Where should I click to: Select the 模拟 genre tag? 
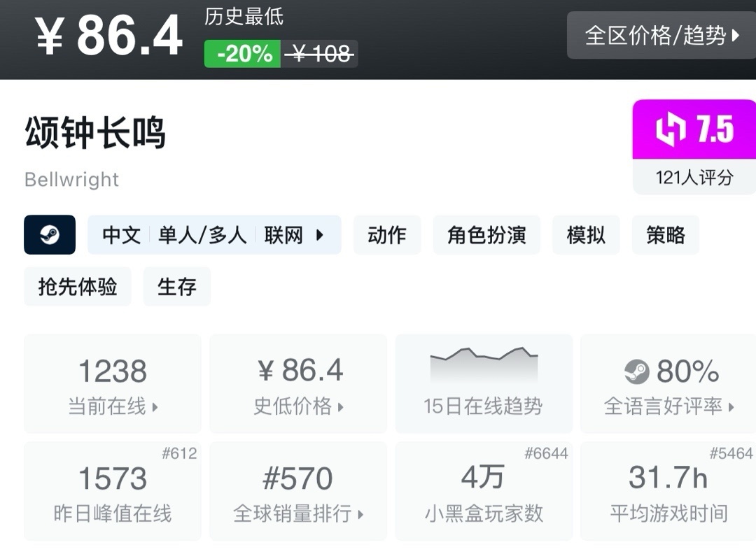click(586, 235)
